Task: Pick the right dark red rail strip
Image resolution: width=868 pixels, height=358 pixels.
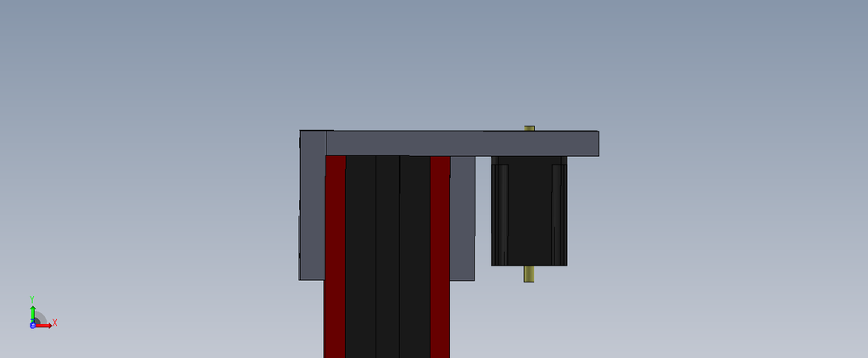Action: (440, 255)
